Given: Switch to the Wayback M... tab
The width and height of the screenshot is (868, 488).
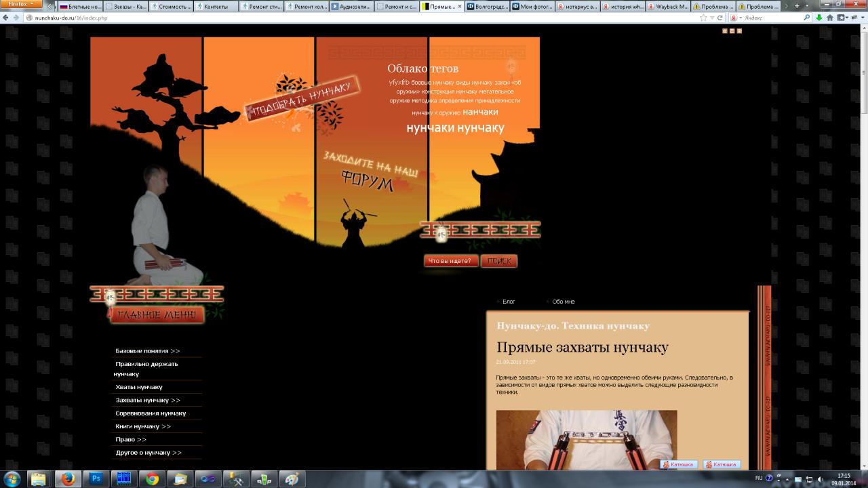Looking at the screenshot, I should pos(667,6).
